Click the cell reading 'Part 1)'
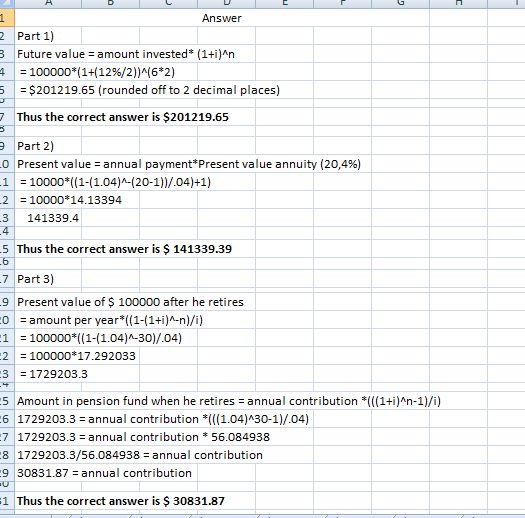The height and width of the screenshot is (518, 525). pyautogui.click(x=35, y=36)
